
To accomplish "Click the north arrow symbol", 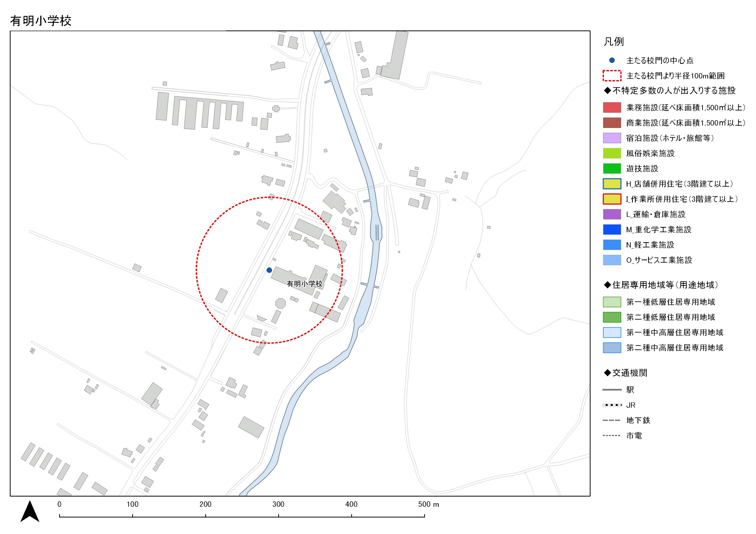I will pos(30,511).
